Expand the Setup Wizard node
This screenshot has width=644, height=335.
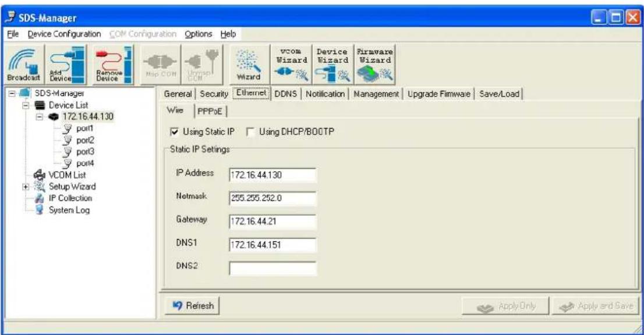click(x=26, y=187)
